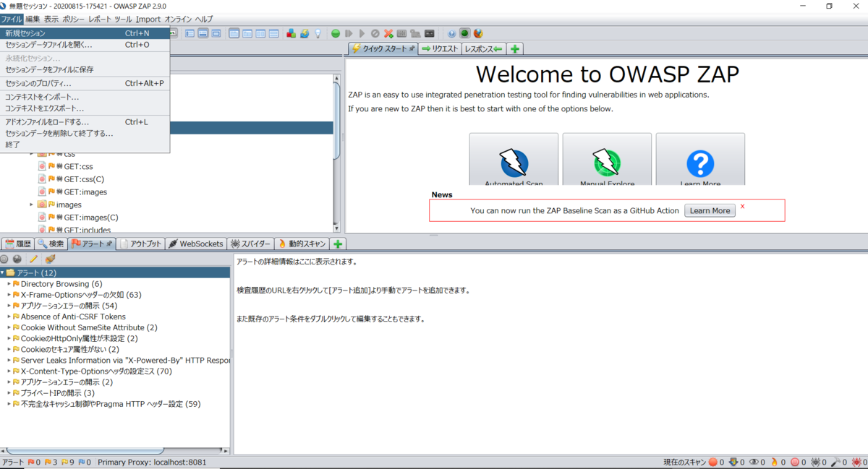Click the green plus beside the レスポンス tab

point(514,49)
